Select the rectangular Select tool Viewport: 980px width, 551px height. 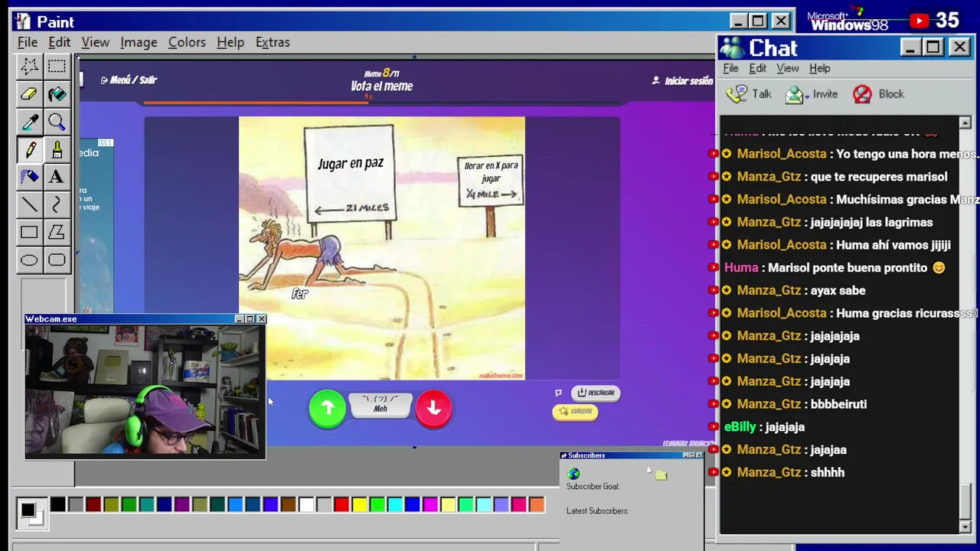tap(57, 67)
